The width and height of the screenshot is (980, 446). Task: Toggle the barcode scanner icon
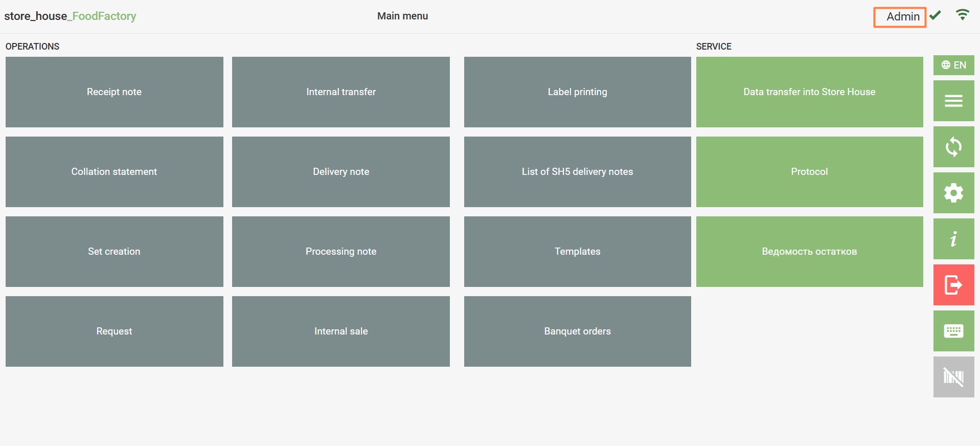(x=953, y=377)
